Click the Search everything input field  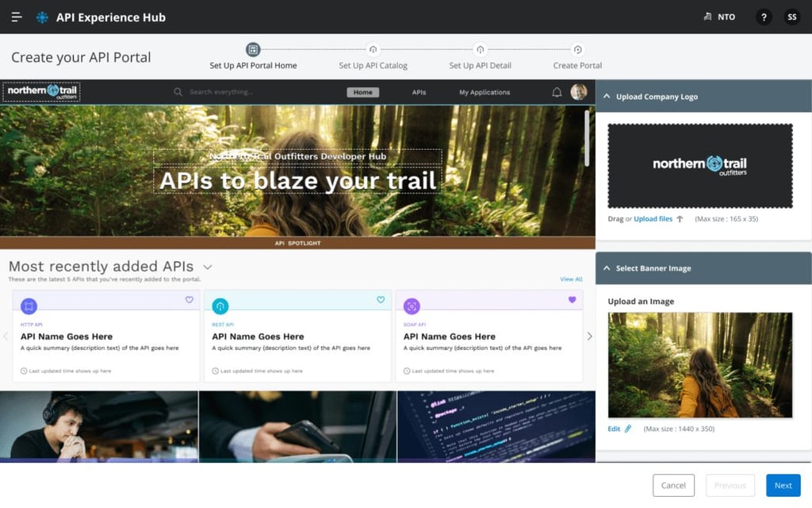coord(221,92)
